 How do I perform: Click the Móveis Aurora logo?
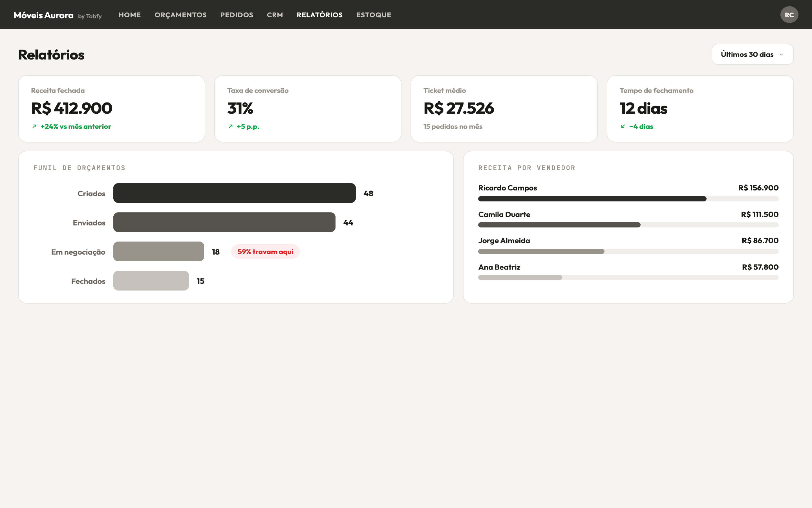click(x=44, y=15)
